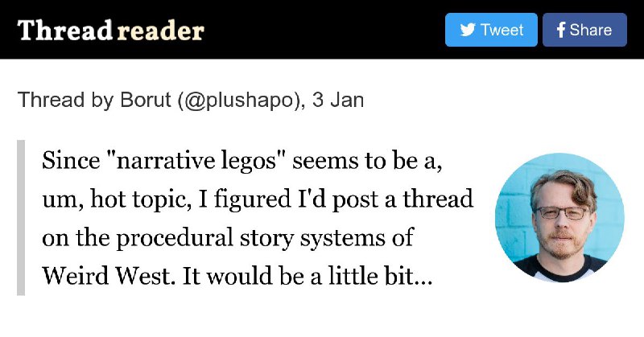The height and width of the screenshot is (337, 644).
Task: Click the trailing ellipsis after "little bit"
Action: click(x=424, y=276)
